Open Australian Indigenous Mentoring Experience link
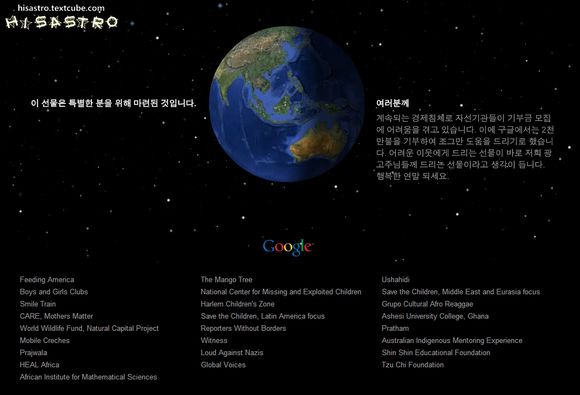Image resolution: width=580 pixels, height=395 pixels. tap(452, 341)
